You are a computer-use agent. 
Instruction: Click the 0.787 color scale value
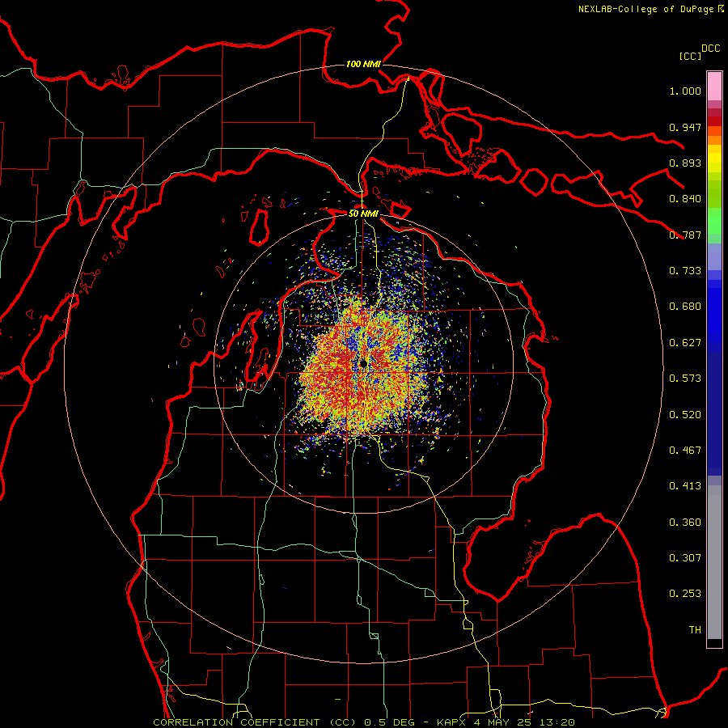tap(685, 235)
